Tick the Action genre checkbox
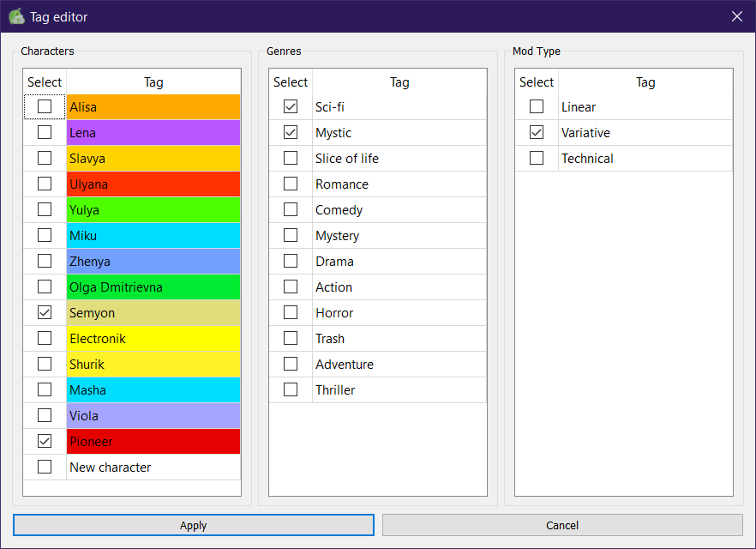This screenshot has height=549, width=756. click(x=291, y=287)
